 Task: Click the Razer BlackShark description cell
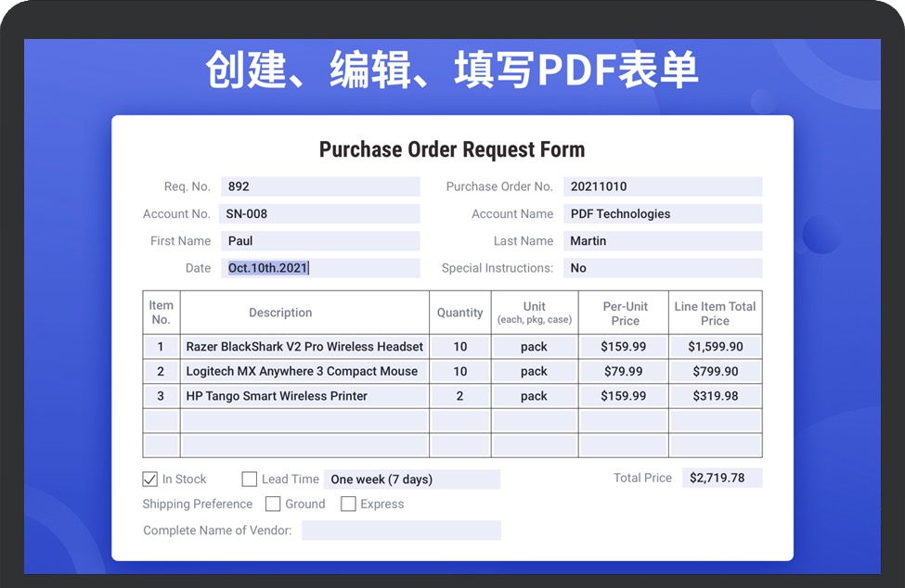coord(304,347)
